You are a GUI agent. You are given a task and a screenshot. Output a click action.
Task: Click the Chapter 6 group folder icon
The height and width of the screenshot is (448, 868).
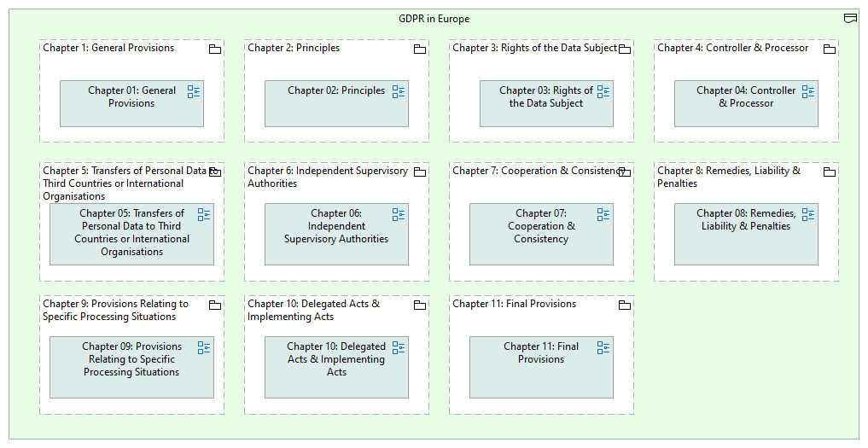(420, 172)
